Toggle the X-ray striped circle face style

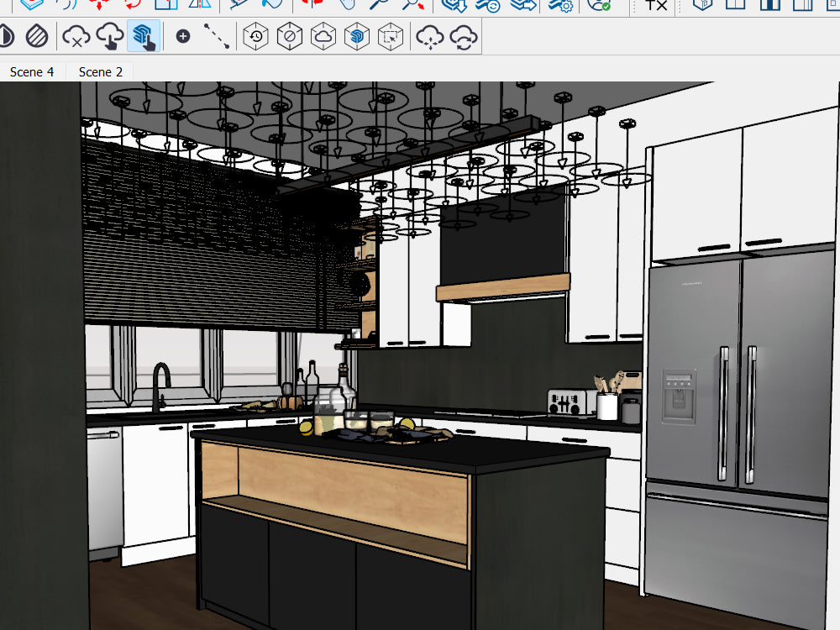coord(38,37)
